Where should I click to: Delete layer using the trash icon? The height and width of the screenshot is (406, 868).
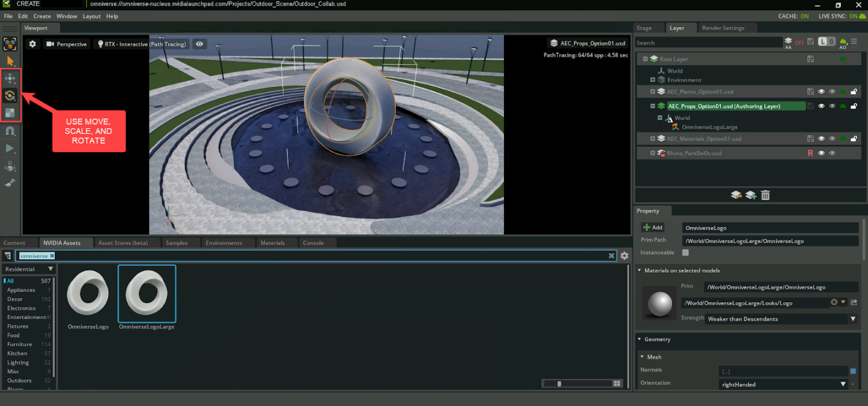(x=765, y=195)
